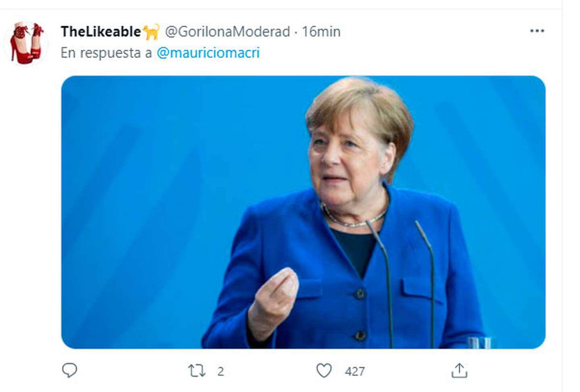The width and height of the screenshot is (580, 392).
Task: Visit the @GorilonaModerad handle
Action: (228, 31)
